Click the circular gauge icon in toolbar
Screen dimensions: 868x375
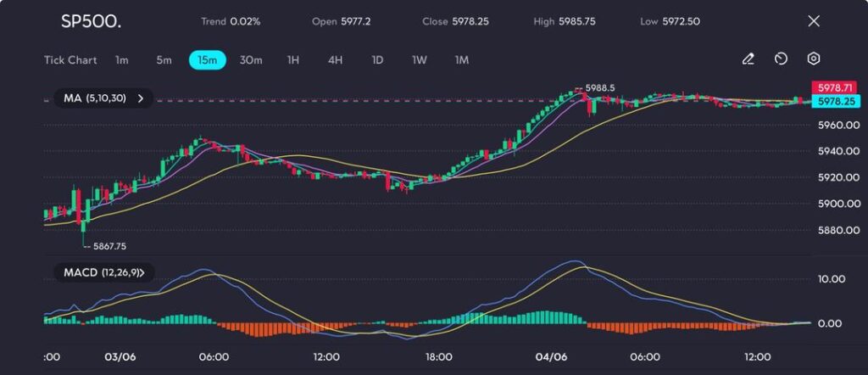click(x=781, y=59)
